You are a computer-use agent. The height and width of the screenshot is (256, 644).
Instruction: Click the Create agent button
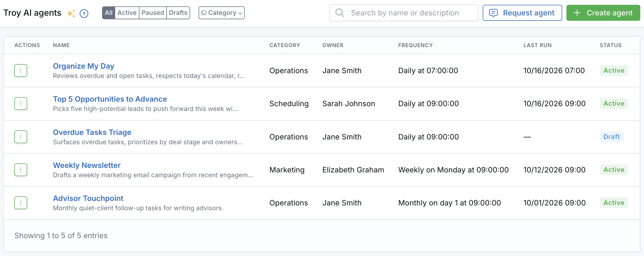pyautogui.click(x=603, y=13)
